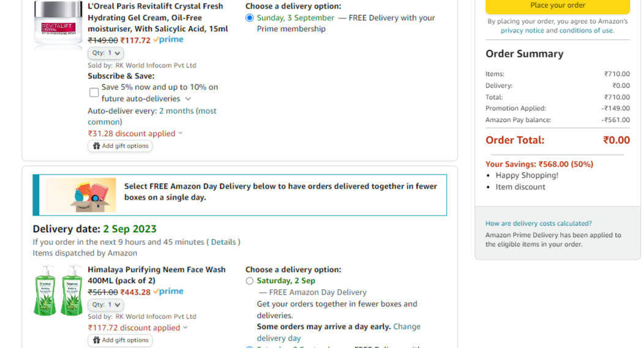Viewport: 644px width, 348px height.
Task: Click the Item discount bullet
Action: tap(520, 187)
